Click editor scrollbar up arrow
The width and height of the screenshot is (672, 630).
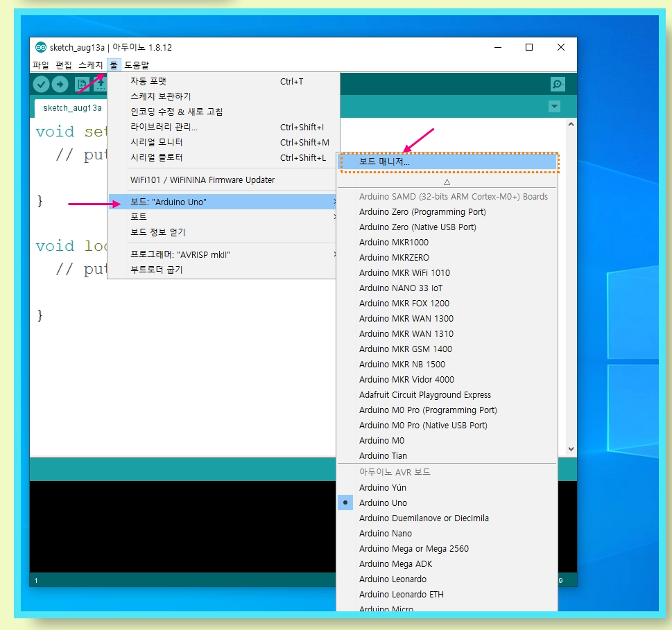click(571, 124)
